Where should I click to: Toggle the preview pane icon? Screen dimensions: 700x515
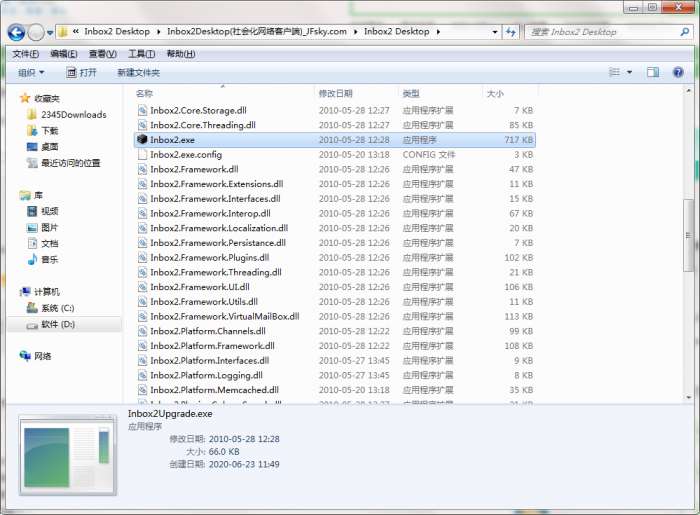click(x=653, y=72)
